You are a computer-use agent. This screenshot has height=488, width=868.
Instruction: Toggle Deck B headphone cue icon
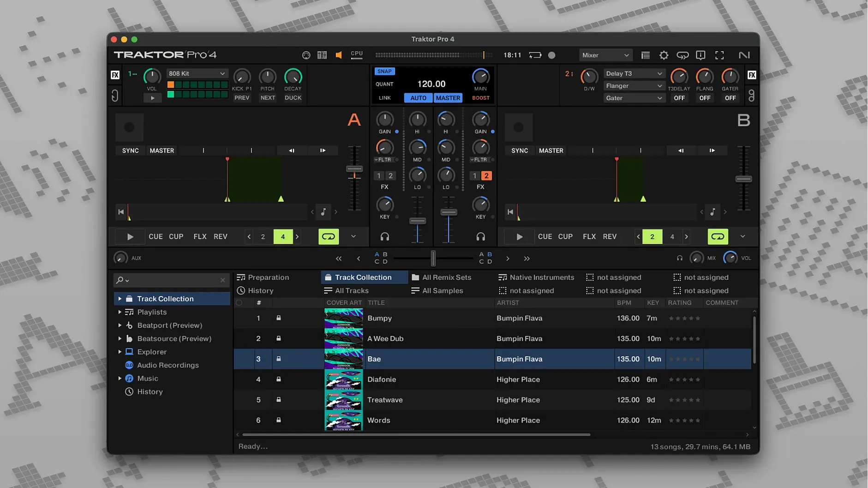pos(480,237)
